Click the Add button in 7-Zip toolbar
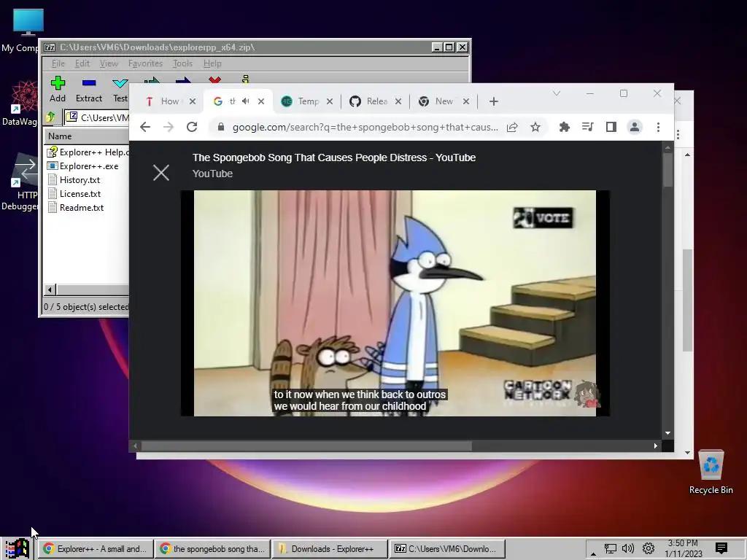Viewport: 747px width, 560px height. pyautogui.click(x=58, y=89)
